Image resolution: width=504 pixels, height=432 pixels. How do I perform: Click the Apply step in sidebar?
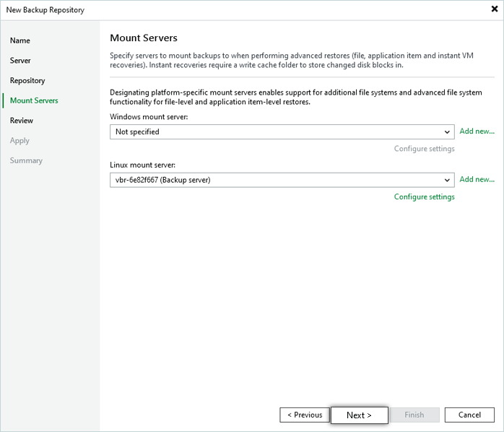click(x=19, y=141)
